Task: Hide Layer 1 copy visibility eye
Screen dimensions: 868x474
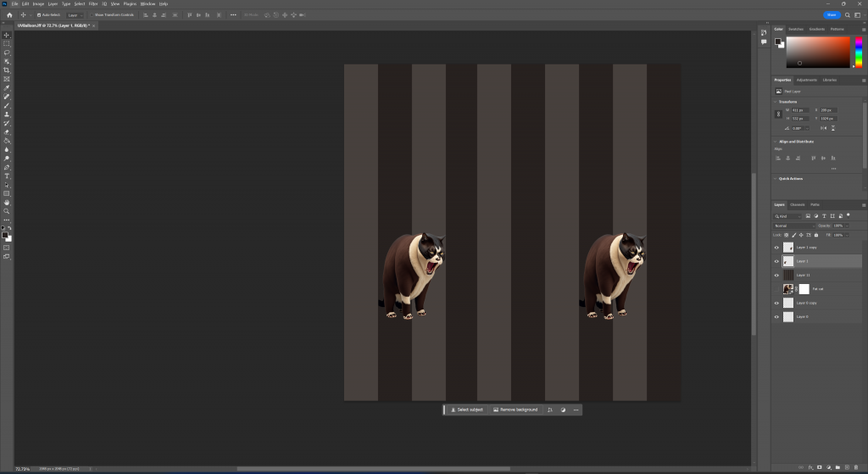Action: click(x=776, y=248)
